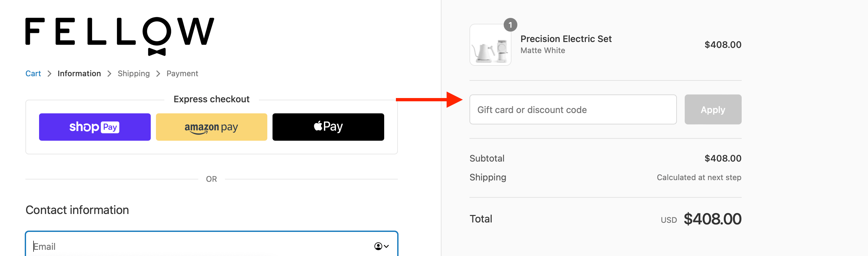Return to the Cart page
This screenshot has width=868, height=256.
33,73
